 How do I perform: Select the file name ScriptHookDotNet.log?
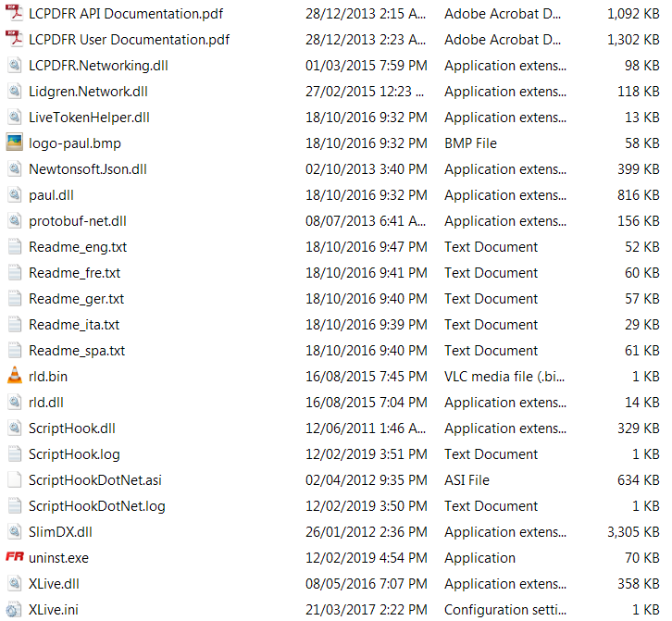point(97,506)
